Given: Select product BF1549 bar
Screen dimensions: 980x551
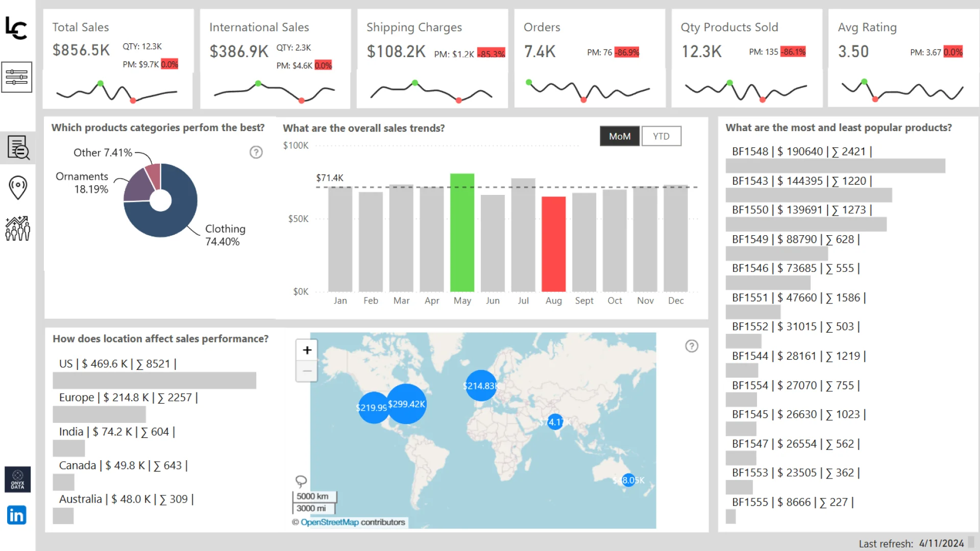Looking at the screenshot, I should [x=777, y=254].
